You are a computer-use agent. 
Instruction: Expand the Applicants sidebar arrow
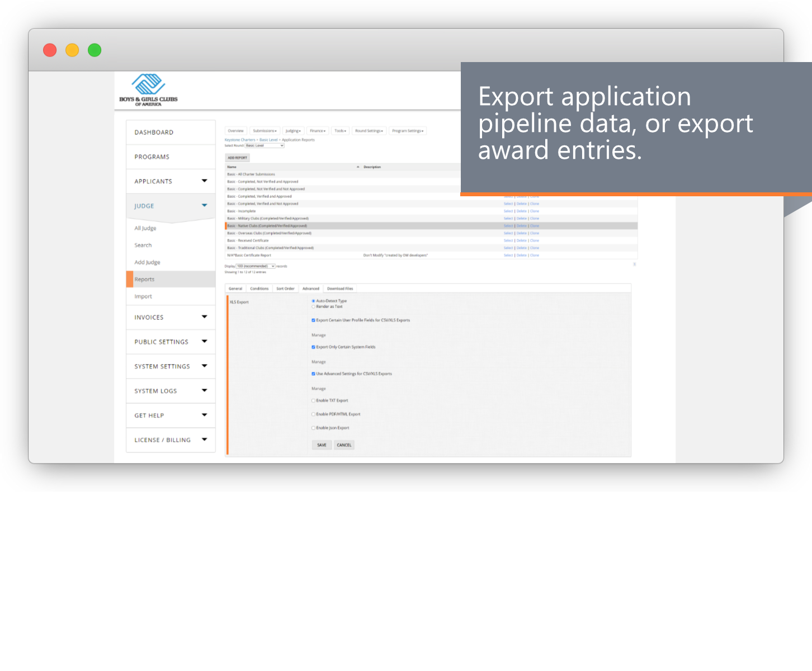point(204,181)
